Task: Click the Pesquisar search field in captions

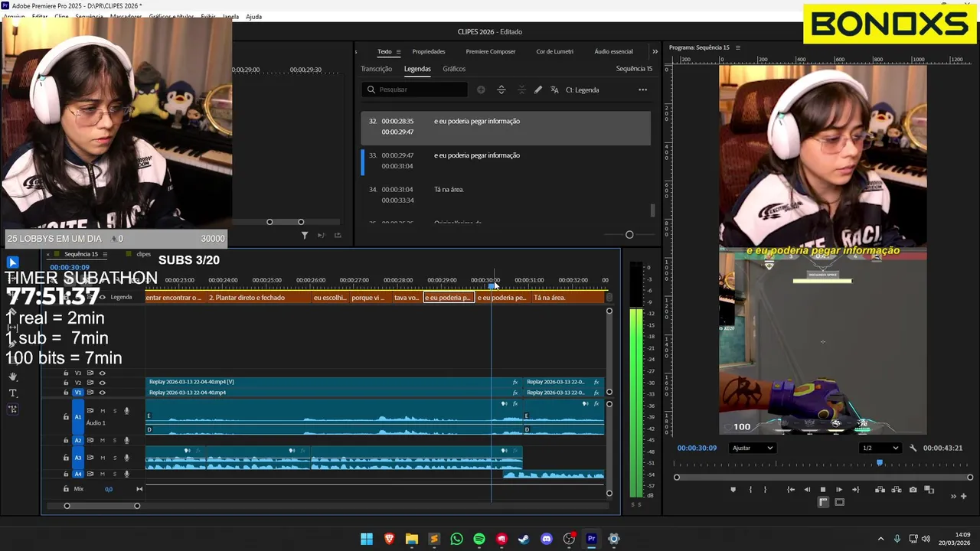Action: click(x=414, y=90)
